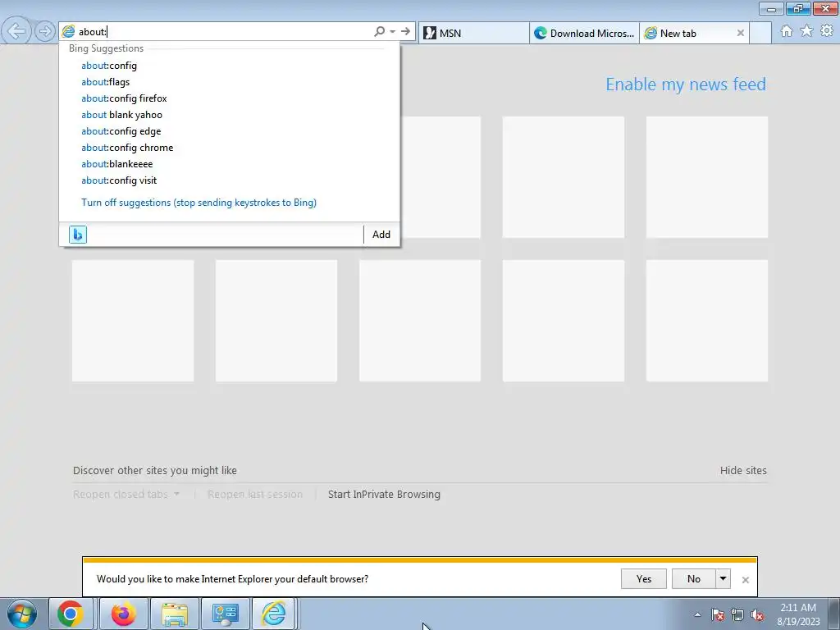Switch to the MSN tab
The image size is (840, 630).
coord(474,33)
